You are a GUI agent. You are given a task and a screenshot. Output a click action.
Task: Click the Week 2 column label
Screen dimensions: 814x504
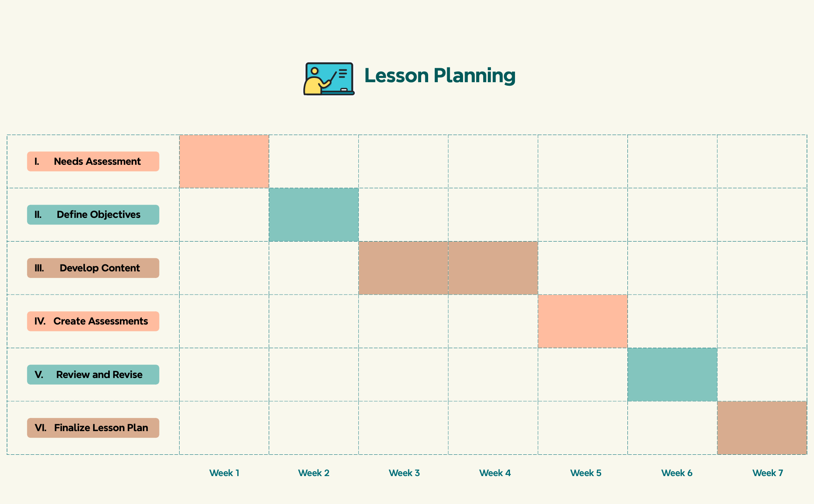click(314, 473)
